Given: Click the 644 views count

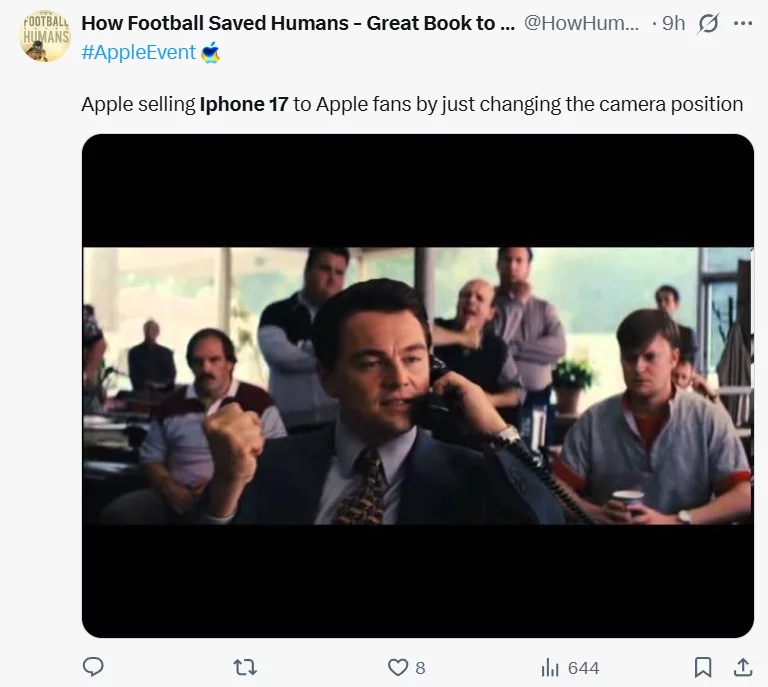Looking at the screenshot, I should (583, 667).
